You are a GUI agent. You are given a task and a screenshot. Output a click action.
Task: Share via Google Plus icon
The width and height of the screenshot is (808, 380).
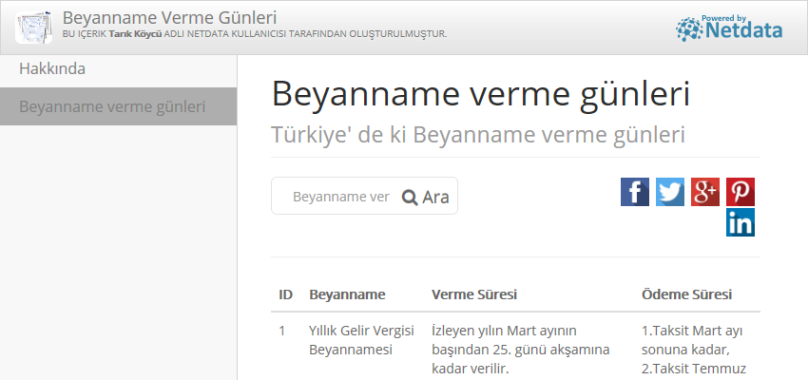[x=705, y=192]
